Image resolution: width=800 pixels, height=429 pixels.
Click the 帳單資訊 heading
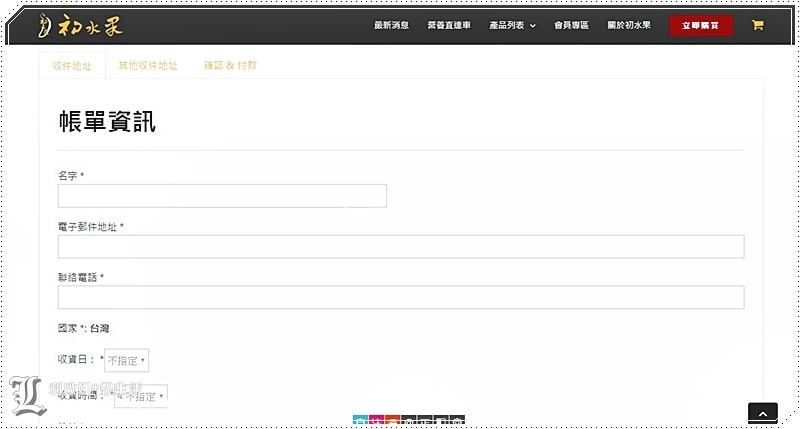point(107,123)
